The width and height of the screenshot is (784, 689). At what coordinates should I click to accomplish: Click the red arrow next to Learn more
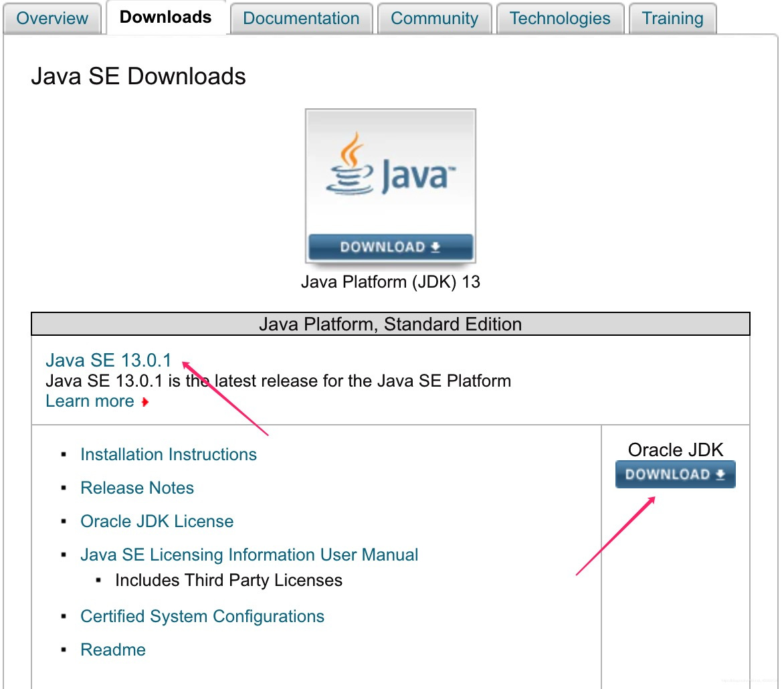click(x=145, y=402)
